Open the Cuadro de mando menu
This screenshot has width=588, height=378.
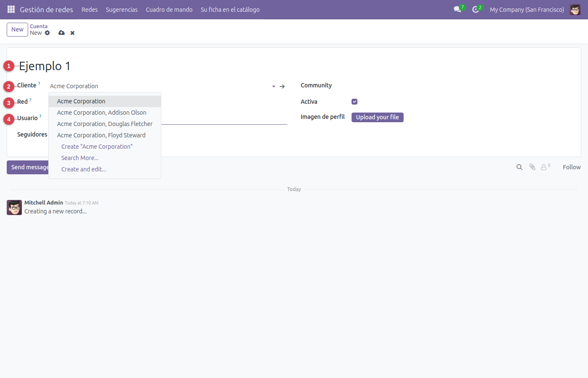click(169, 9)
